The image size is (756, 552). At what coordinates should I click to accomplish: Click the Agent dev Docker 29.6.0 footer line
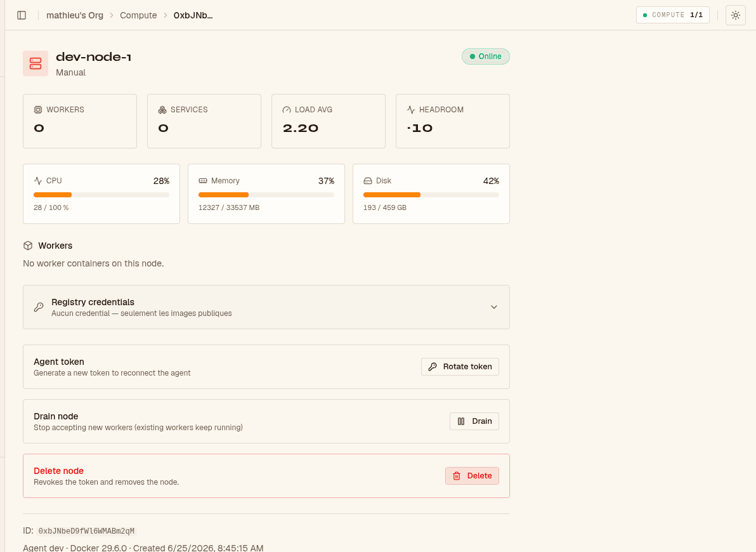pyautogui.click(x=143, y=548)
